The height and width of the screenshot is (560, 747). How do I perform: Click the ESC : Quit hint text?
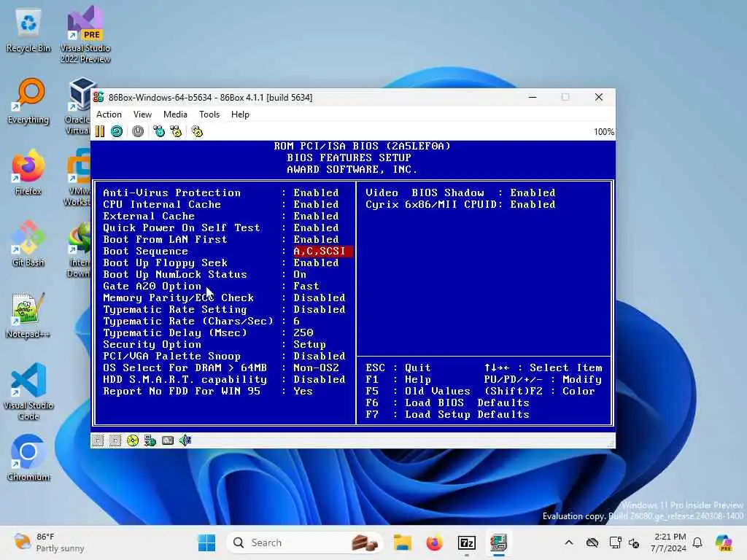[398, 367]
